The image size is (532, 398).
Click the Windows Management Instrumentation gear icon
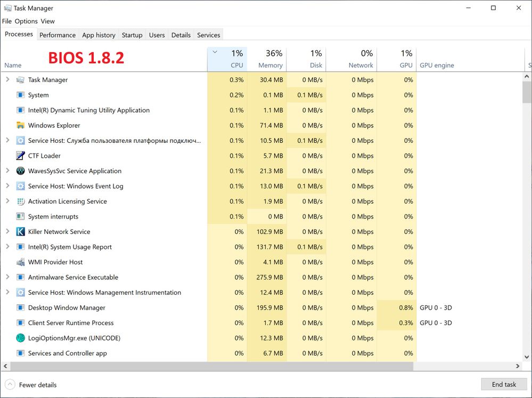20,293
